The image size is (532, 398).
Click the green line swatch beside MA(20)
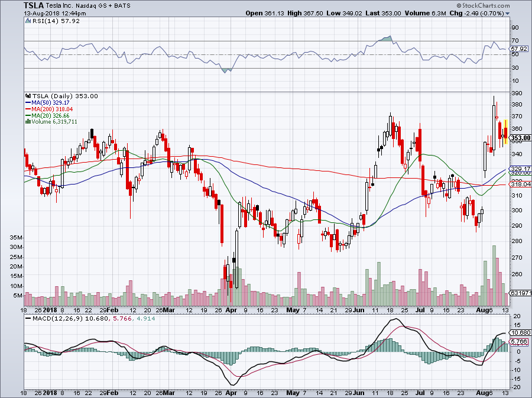pyautogui.click(x=28, y=116)
